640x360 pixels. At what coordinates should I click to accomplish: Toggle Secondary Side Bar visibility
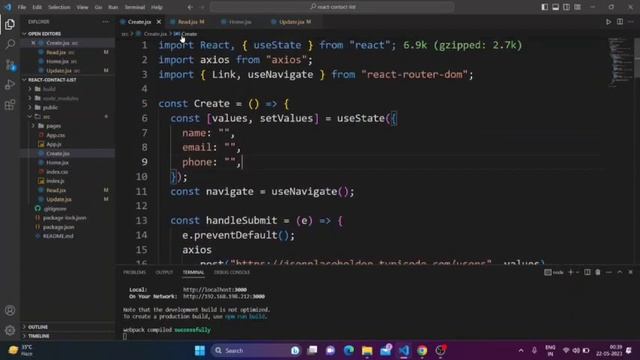pyautogui.click(x=567, y=7)
